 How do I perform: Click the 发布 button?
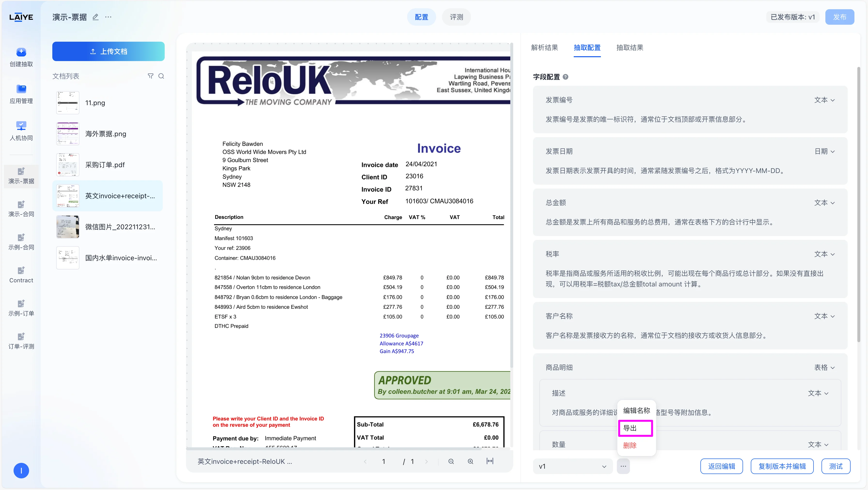839,17
